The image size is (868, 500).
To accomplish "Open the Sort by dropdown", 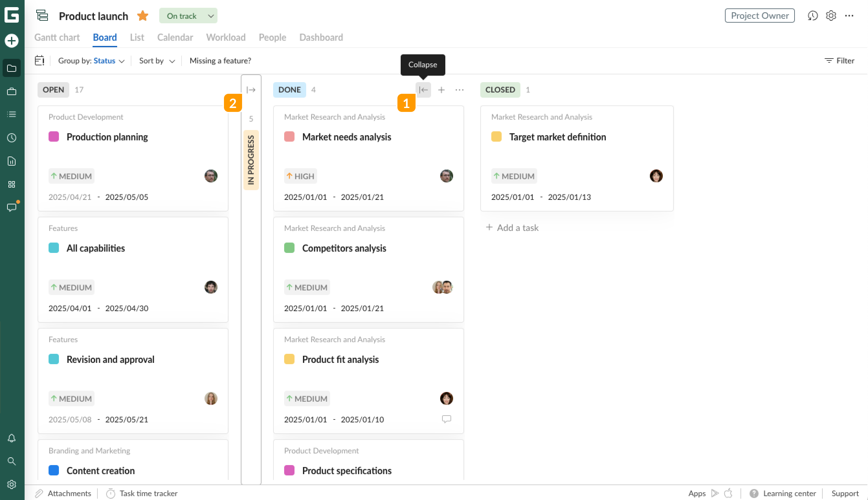I will pos(156,61).
